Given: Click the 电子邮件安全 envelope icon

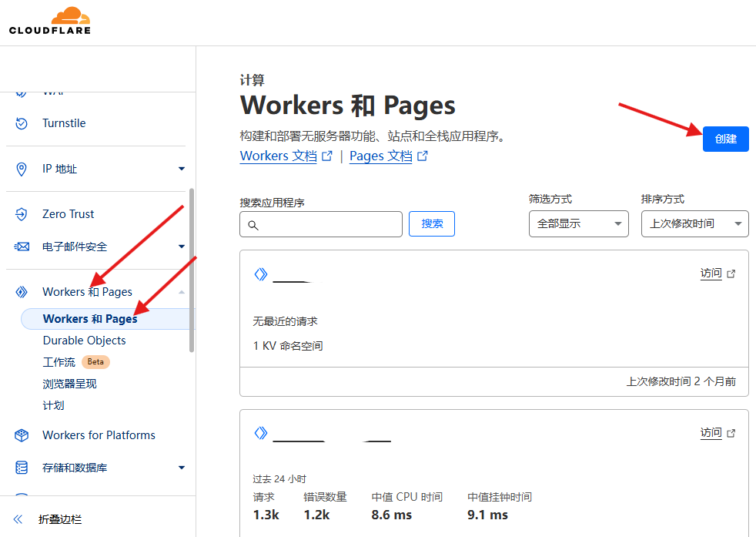Looking at the screenshot, I should coord(22,247).
